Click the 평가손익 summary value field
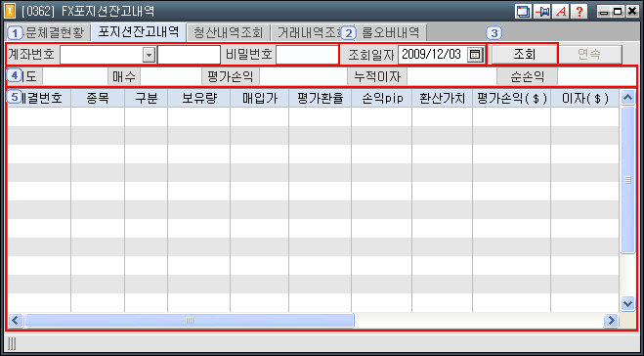This screenshot has width=644, height=356. pos(303,76)
